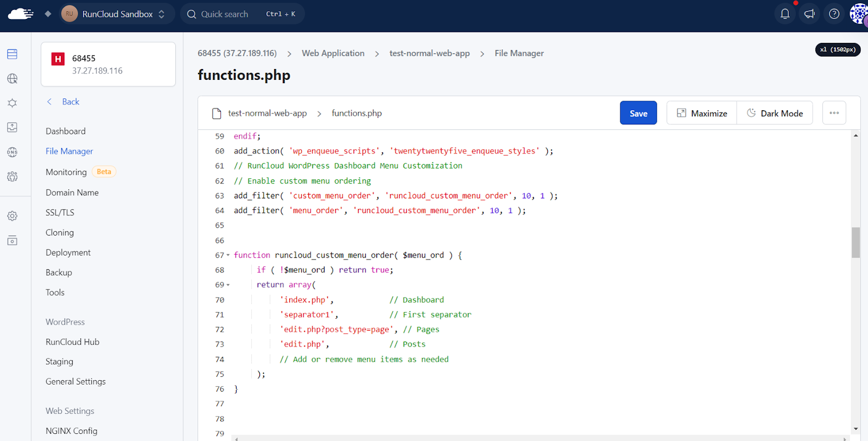Click the Back link
Screen dimensions: 868x441
[70, 102]
